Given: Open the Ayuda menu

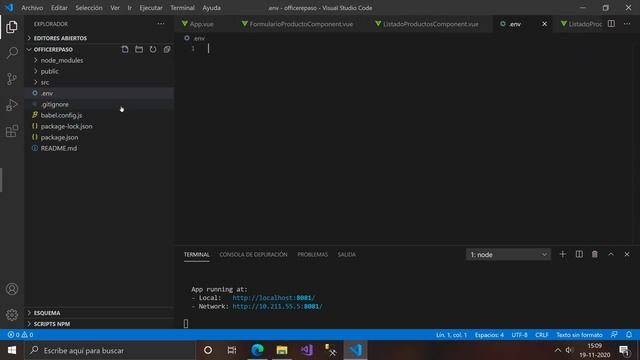Looking at the screenshot, I should 211,8.
